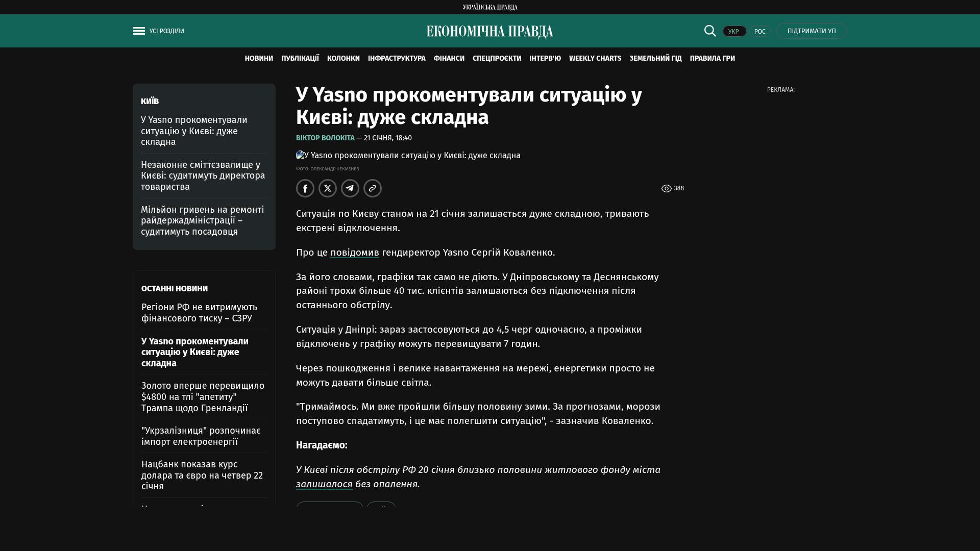Open the Українська правда top header link
This screenshot has height=551, width=980.
tap(489, 7)
